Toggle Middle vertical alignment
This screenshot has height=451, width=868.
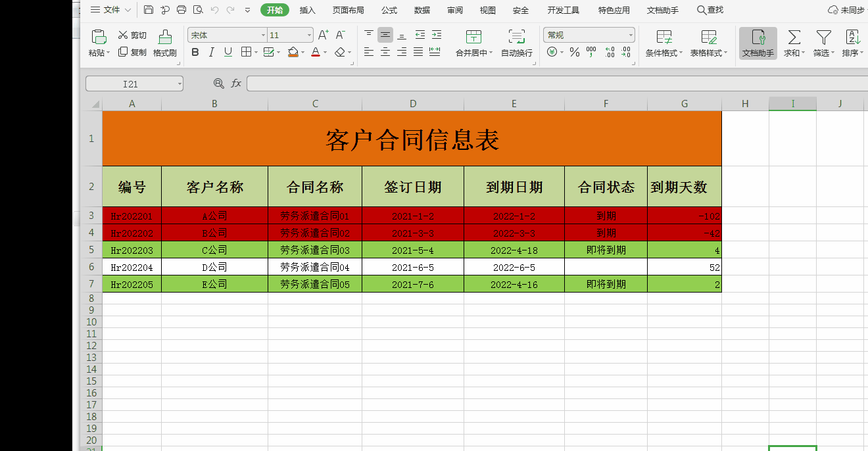tap(385, 35)
